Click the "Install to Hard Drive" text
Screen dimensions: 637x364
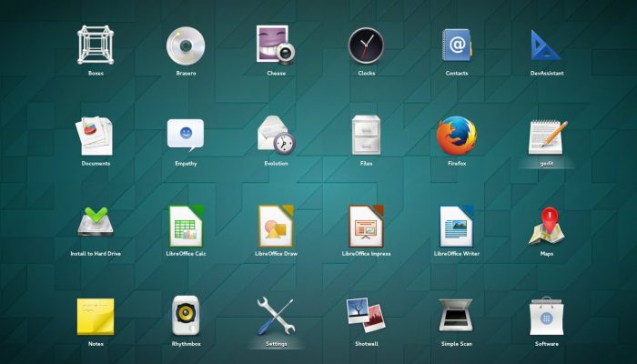(96, 254)
